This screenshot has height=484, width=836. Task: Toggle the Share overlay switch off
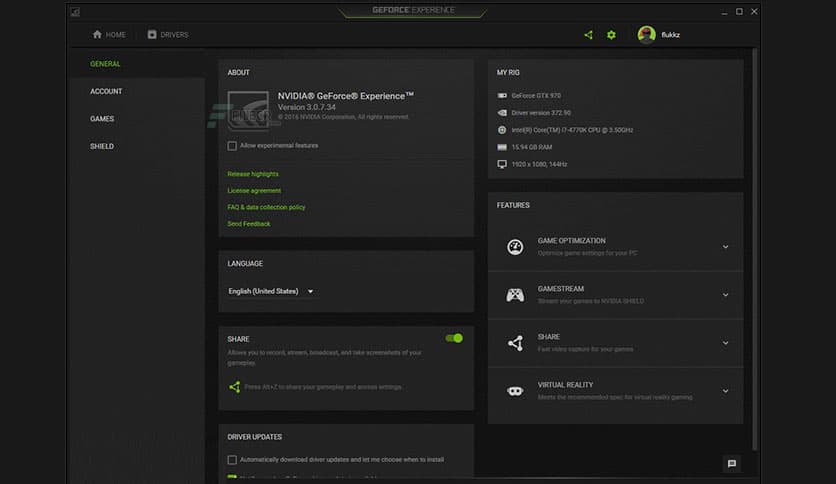(454, 338)
